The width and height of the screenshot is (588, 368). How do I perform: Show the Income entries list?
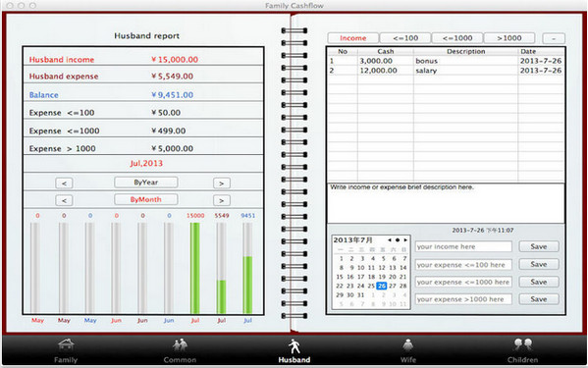pyautogui.click(x=352, y=38)
